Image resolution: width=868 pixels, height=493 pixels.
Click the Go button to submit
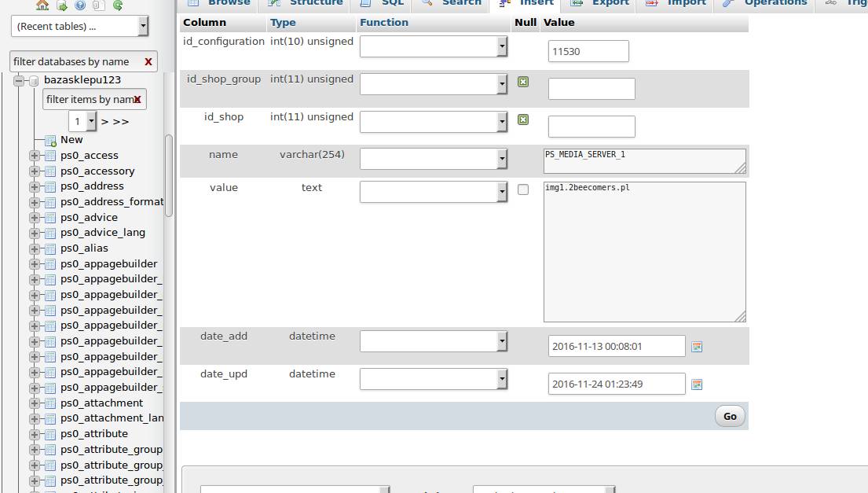pos(730,416)
